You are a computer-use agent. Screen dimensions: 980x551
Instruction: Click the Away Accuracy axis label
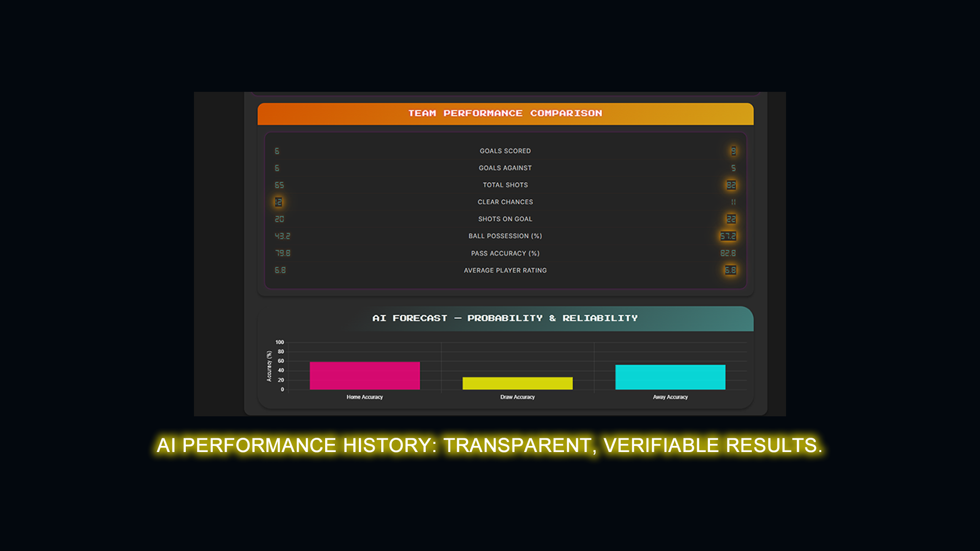[x=670, y=397]
